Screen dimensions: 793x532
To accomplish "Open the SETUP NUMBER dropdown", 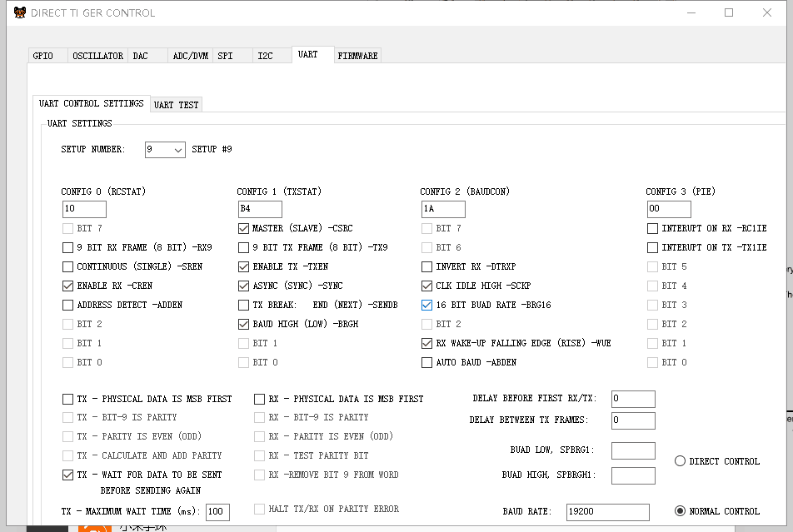I will tap(165, 150).
